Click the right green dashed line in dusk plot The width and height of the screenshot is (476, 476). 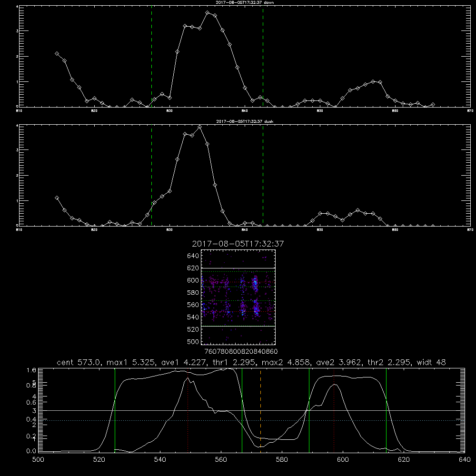point(263,176)
